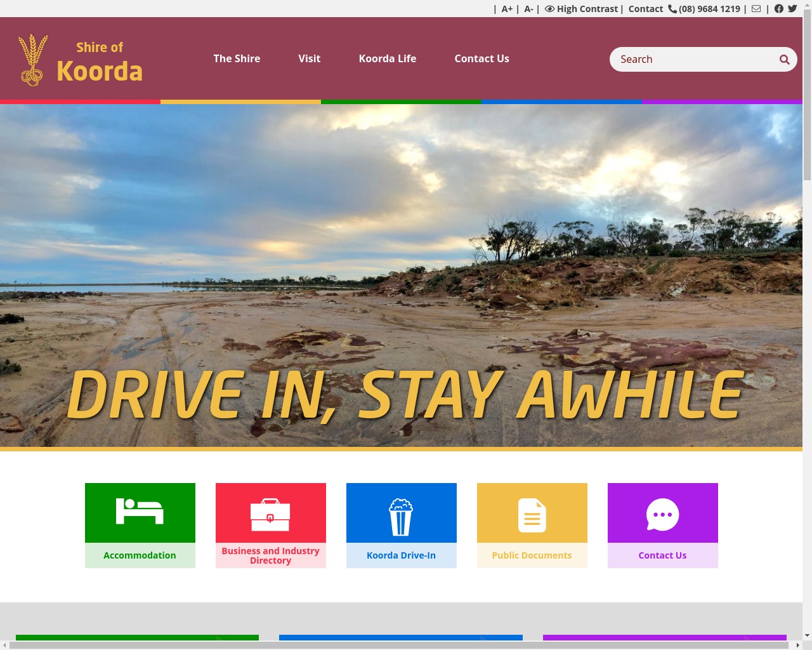
Task: Click the Facebook icon in top bar
Action: coord(778,9)
